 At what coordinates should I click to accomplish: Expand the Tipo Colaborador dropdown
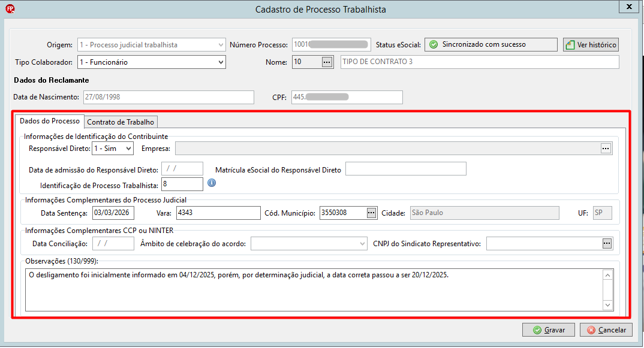(x=221, y=62)
